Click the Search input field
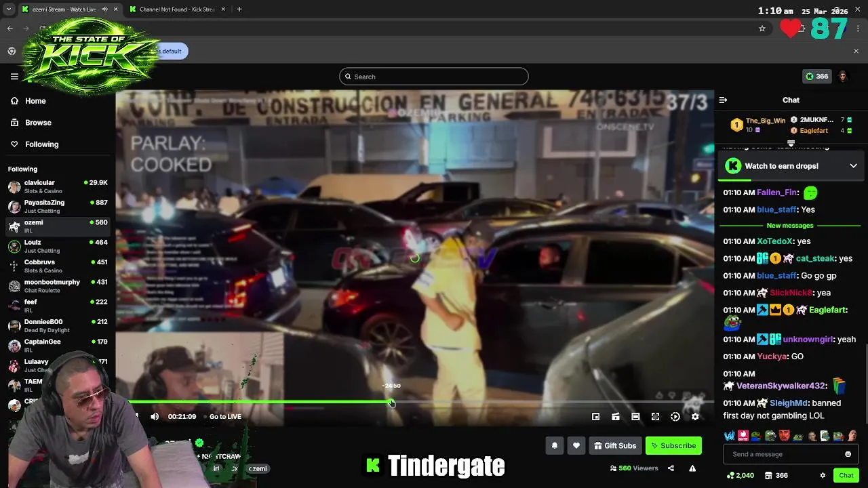868x488 pixels. point(434,77)
